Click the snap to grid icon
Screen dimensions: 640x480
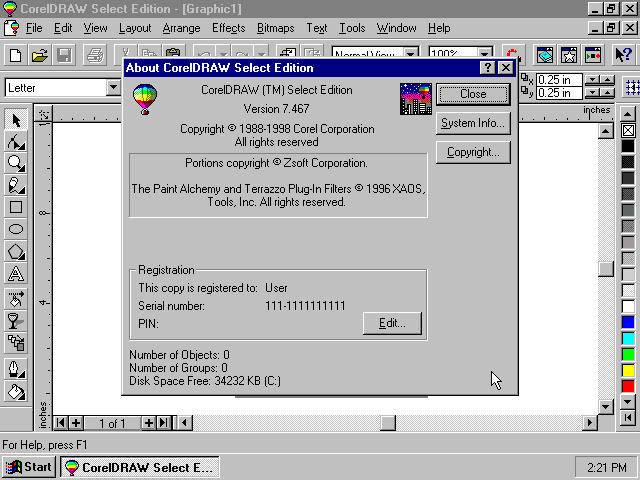pos(632,87)
